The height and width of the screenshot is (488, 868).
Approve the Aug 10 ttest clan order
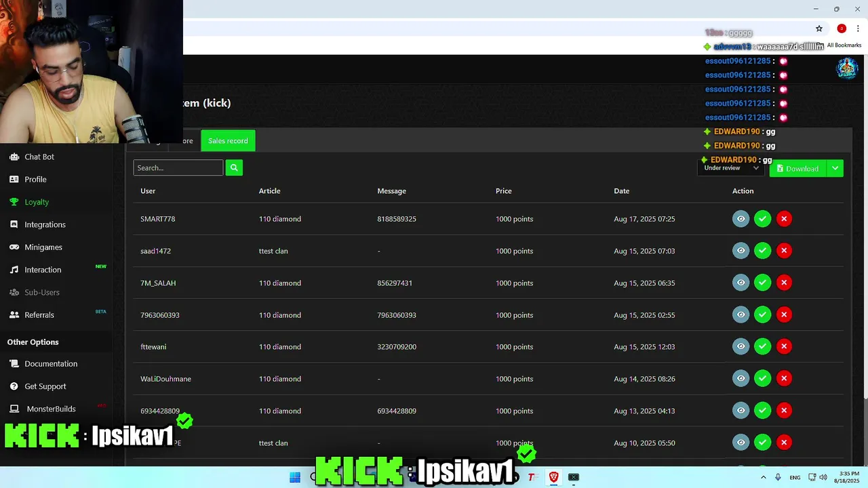pyautogui.click(x=762, y=443)
